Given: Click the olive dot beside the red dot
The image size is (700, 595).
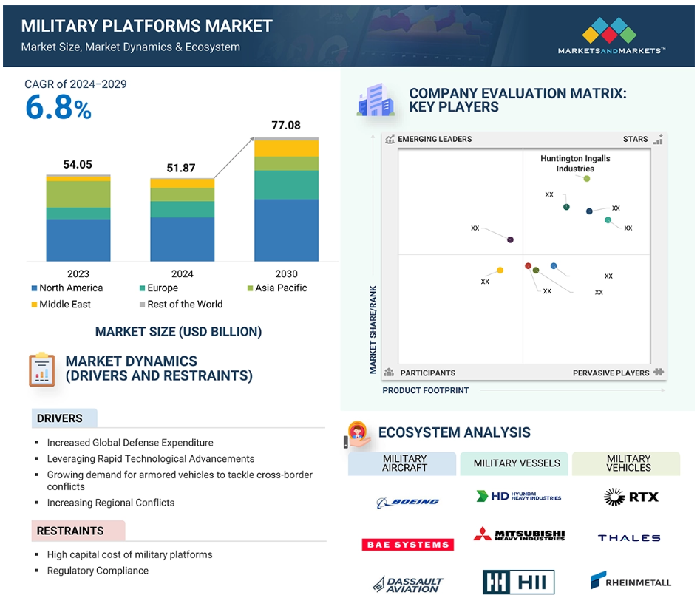Looking at the screenshot, I should click(x=536, y=270).
